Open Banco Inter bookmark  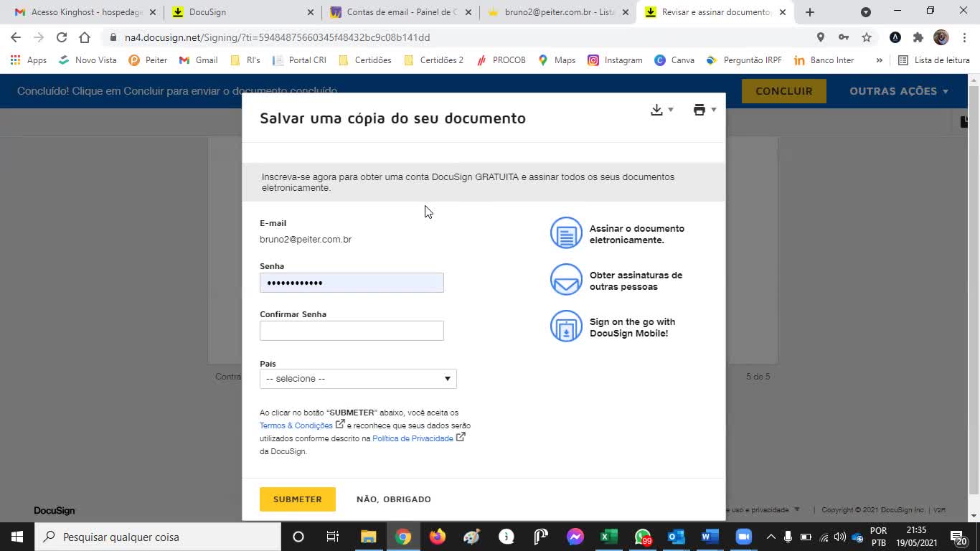coord(824,60)
